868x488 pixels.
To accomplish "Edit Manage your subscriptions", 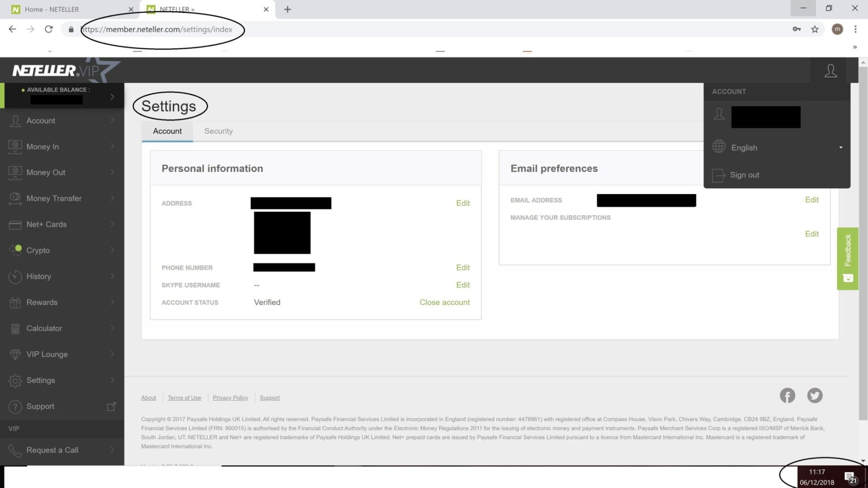I will 812,234.
